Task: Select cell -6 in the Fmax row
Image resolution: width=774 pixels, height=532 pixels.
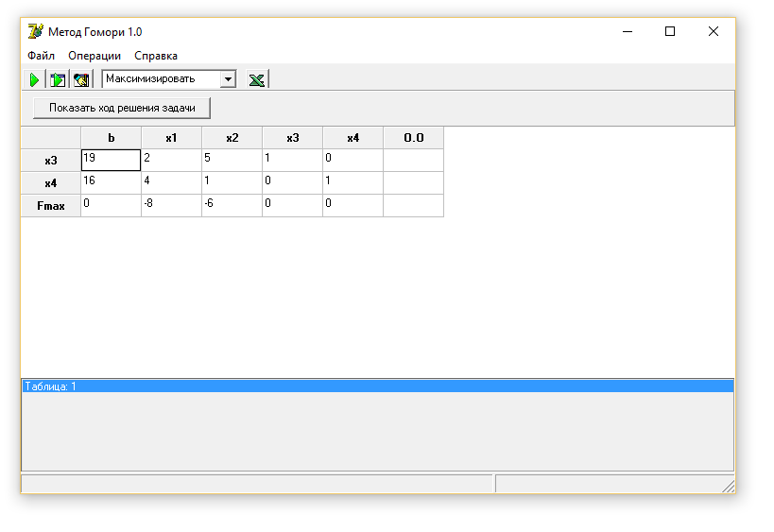Action: (x=232, y=206)
